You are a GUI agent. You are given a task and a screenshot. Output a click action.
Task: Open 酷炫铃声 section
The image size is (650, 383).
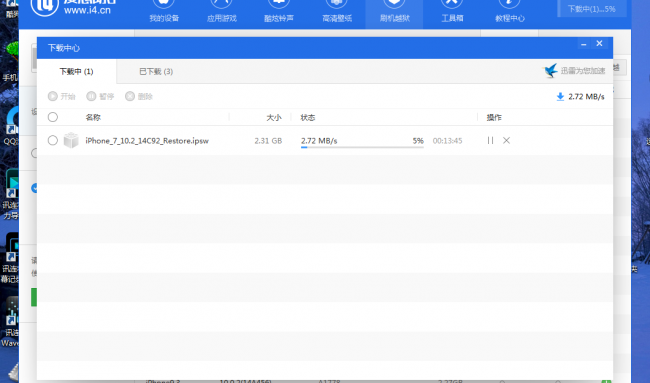pos(279,12)
